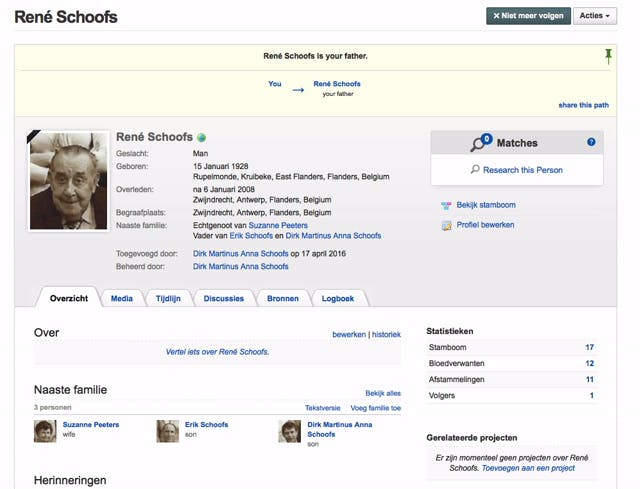Image resolution: width=640 pixels, height=489 pixels.
Task: Click the bewerken link in Over section
Action: [348, 334]
